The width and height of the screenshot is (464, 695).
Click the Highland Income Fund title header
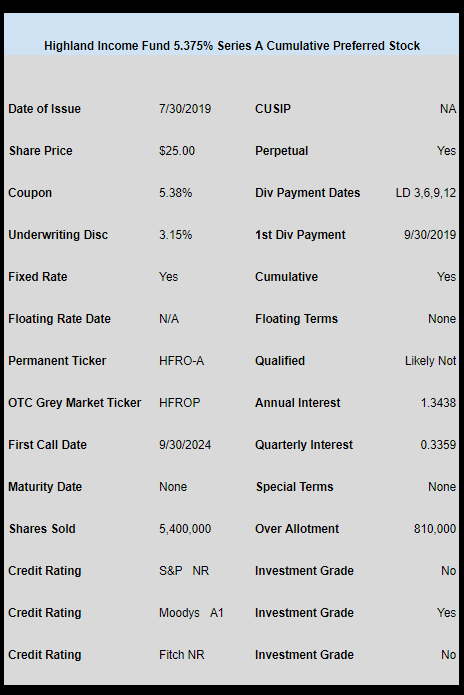tap(232, 46)
